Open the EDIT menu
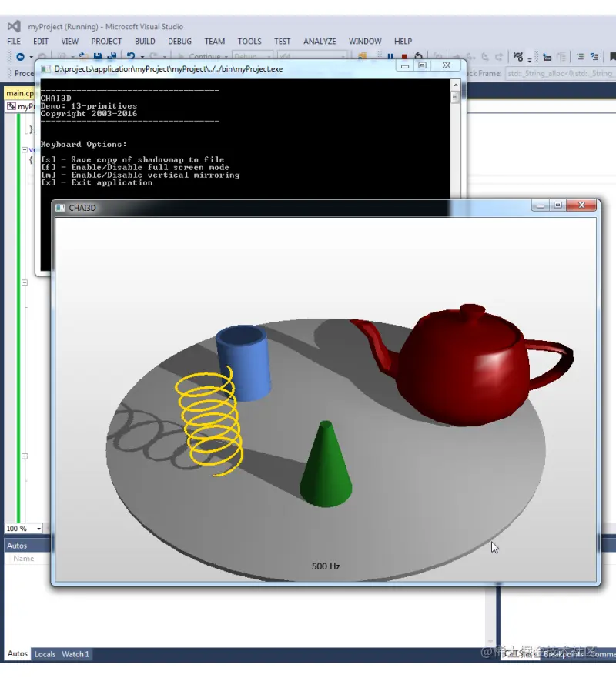 click(x=41, y=41)
